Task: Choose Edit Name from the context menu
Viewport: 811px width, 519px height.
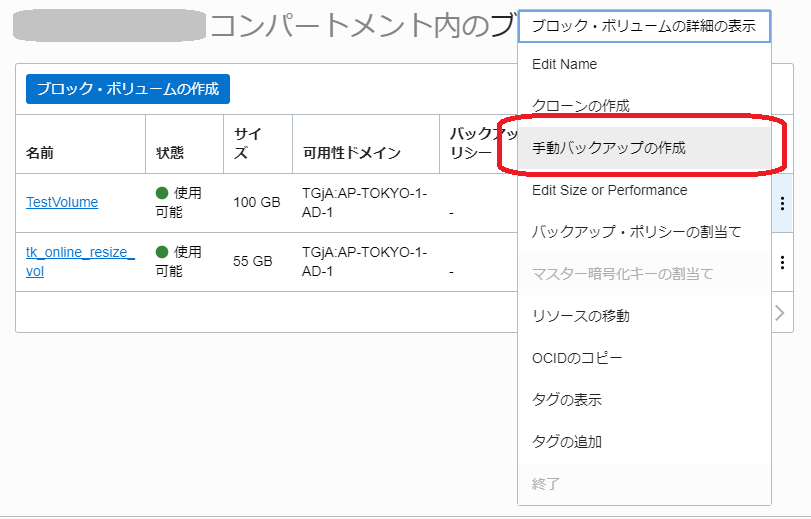Action: click(x=565, y=64)
